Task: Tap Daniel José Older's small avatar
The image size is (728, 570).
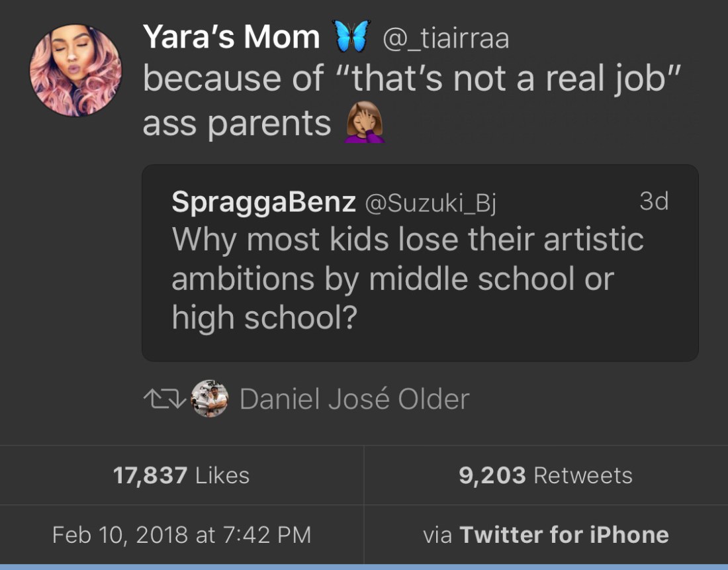Action: tap(210, 399)
